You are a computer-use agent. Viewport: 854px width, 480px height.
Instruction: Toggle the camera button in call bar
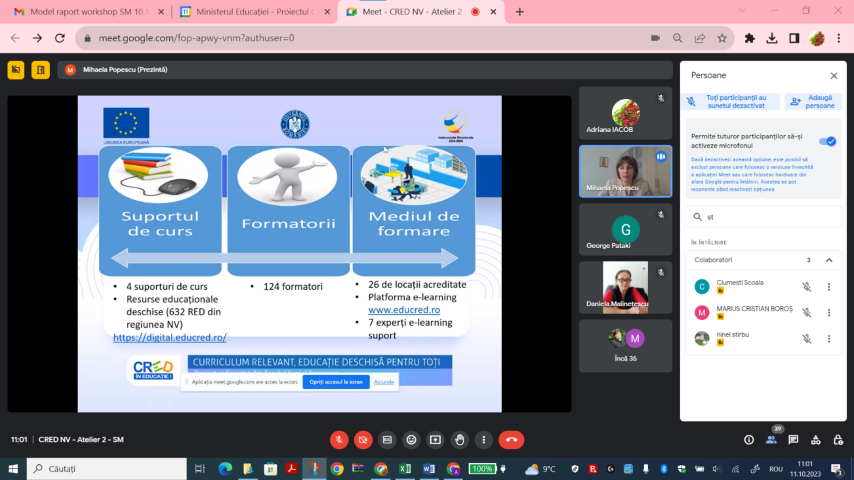click(x=363, y=440)
